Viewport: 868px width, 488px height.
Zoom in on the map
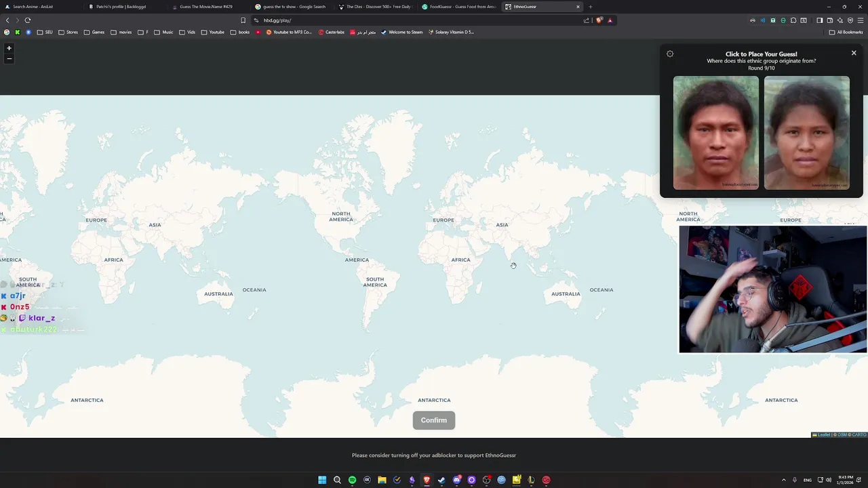pos(9,48)
